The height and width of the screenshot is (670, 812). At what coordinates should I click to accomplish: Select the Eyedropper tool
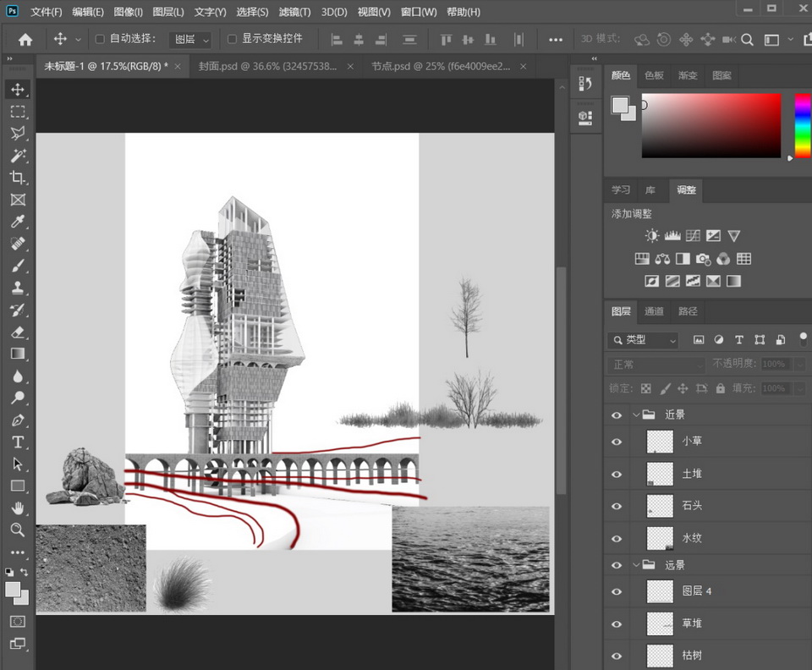[18, 222]
